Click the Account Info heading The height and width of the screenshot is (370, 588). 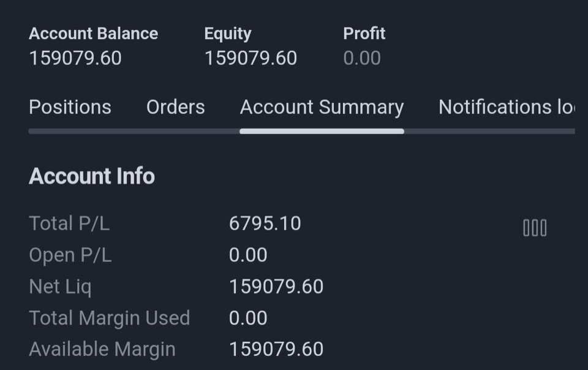(92, 176)
